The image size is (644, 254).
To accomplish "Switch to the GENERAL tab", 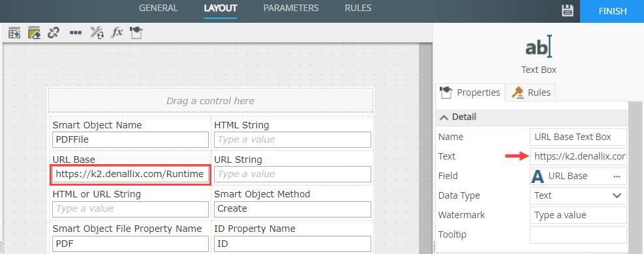I will click(159, 8).
